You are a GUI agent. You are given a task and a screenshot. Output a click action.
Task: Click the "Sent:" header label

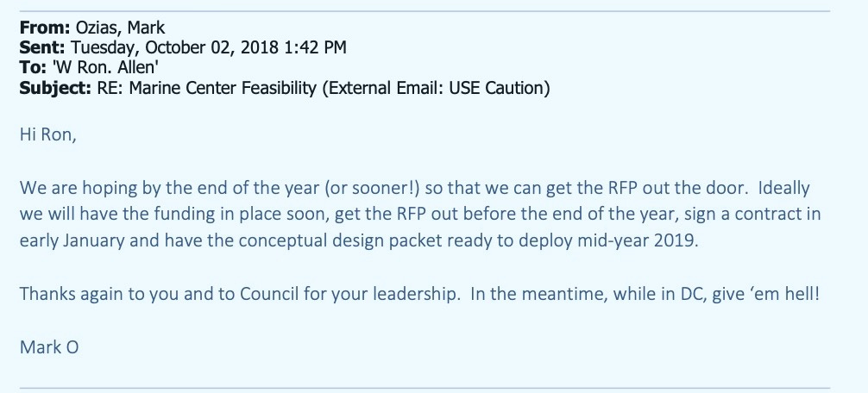43,47
